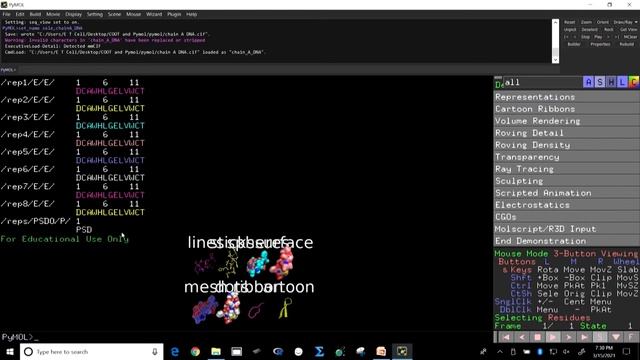Click the log output scrollbar down arrow
The width and height of the screenshot is (640, 360).
555,60
